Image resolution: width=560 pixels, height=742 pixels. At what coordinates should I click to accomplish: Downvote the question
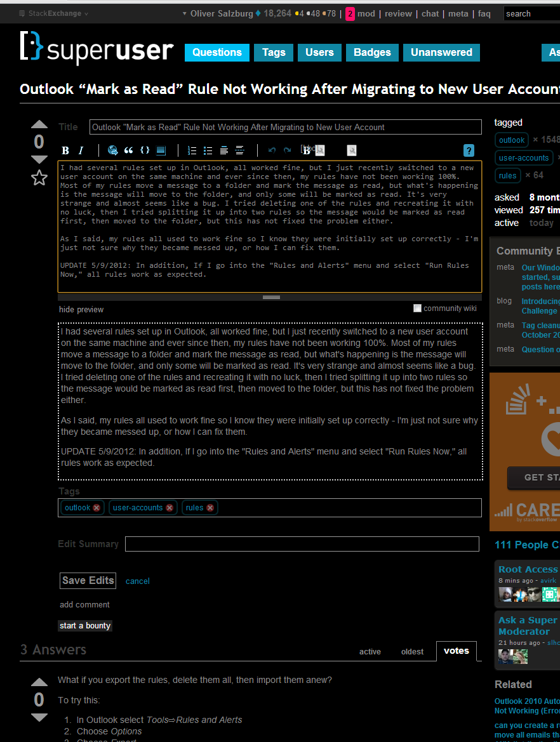pos(39,159)
